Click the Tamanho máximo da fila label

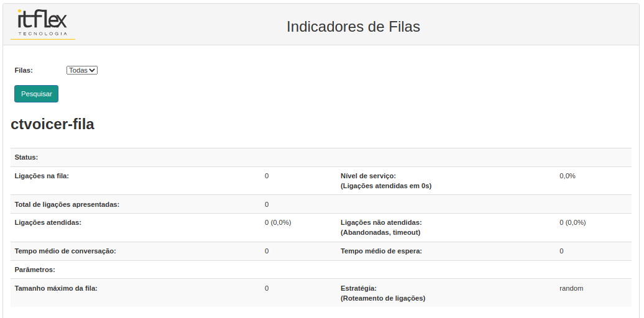coord(56,288)
